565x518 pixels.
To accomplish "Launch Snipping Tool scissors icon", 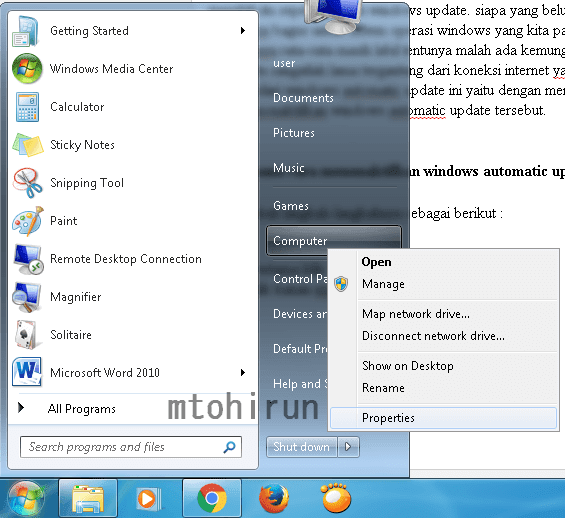I will click(x=27, y=183).
